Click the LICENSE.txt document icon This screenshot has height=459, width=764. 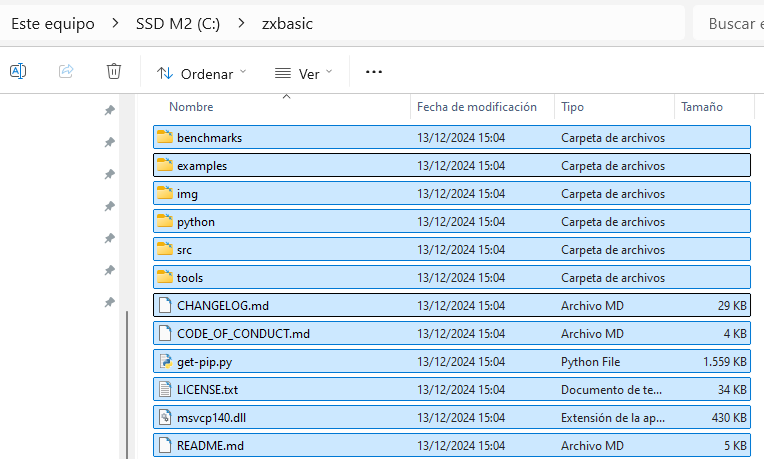(x=165, y=389)
